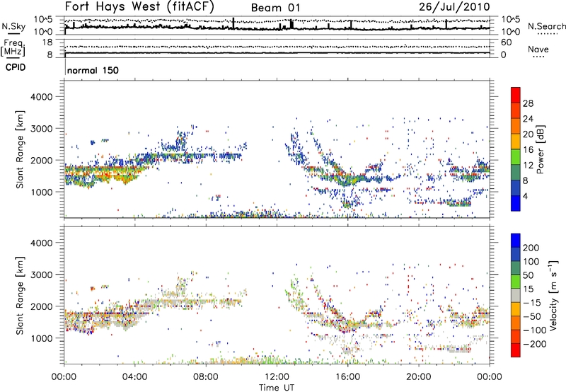The width and height of the screenshot is (566, 392).
Task: Click the red bottom of velocity colorbar
Action: (516, 350)
